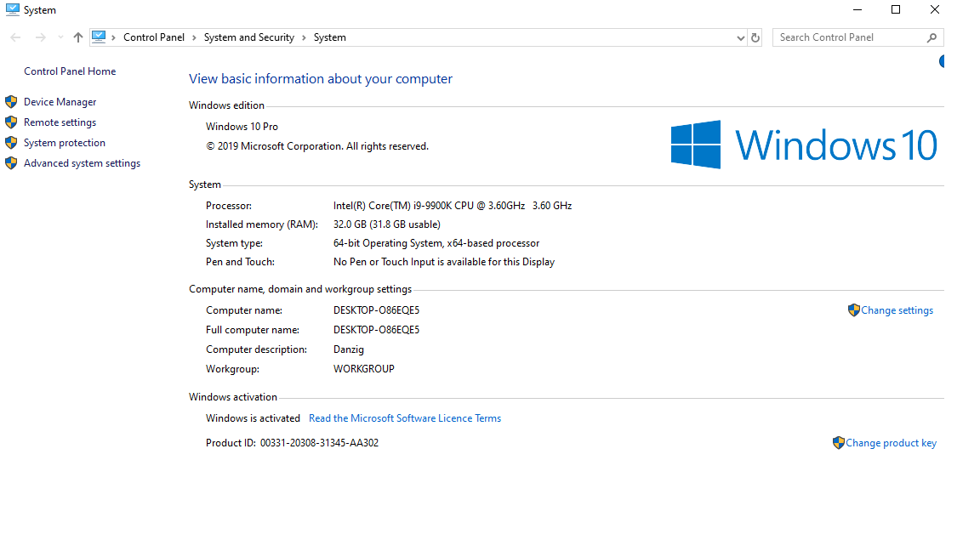This screenshot has height=551, width=980.
Task: Select System breadcrumb item
Action: coord(330,37)
